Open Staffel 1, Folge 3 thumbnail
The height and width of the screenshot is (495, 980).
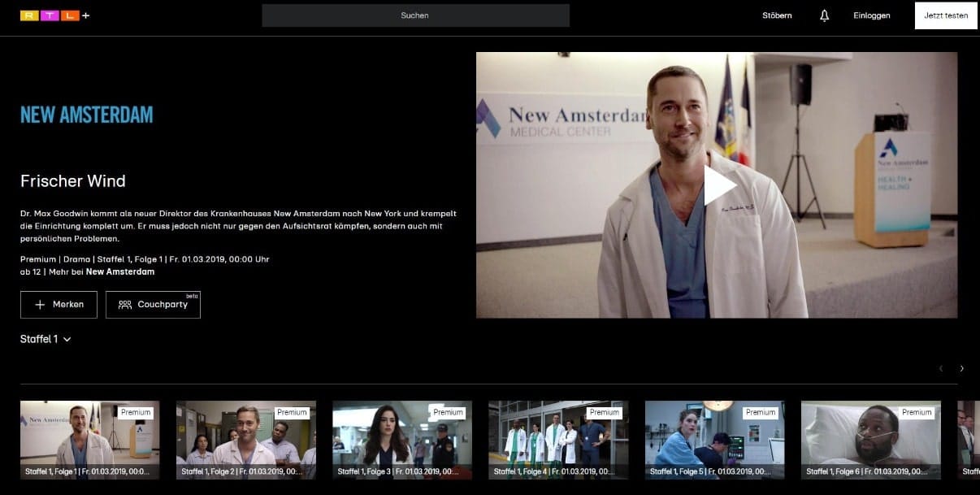click(x=401, y=440)
